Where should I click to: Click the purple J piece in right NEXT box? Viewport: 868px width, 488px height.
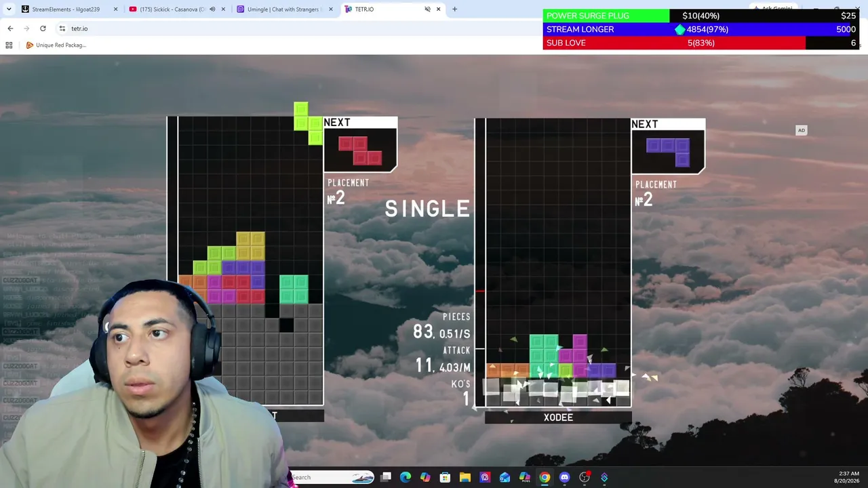click(x=668, y=152)
